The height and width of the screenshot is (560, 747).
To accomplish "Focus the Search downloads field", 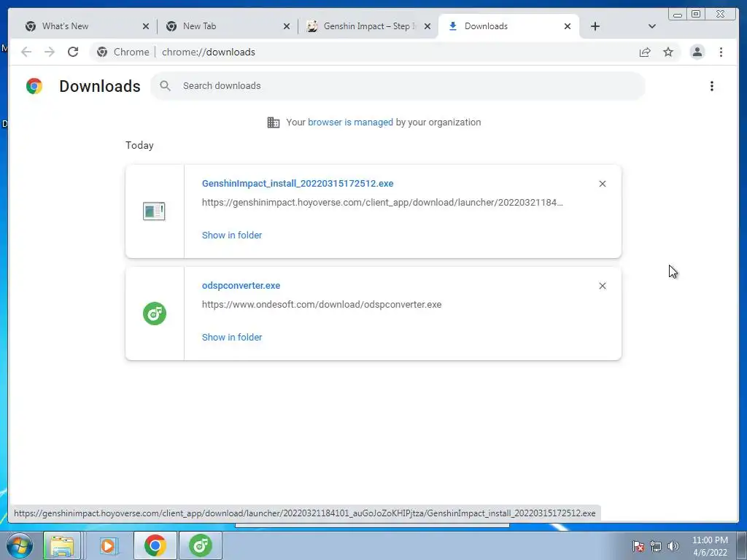I will coord(398,86).
